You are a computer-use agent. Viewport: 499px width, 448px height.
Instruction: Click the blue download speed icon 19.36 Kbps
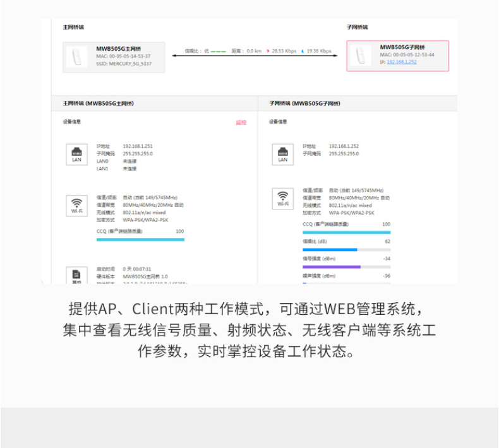pyautogui.click(x=303, y=51)
